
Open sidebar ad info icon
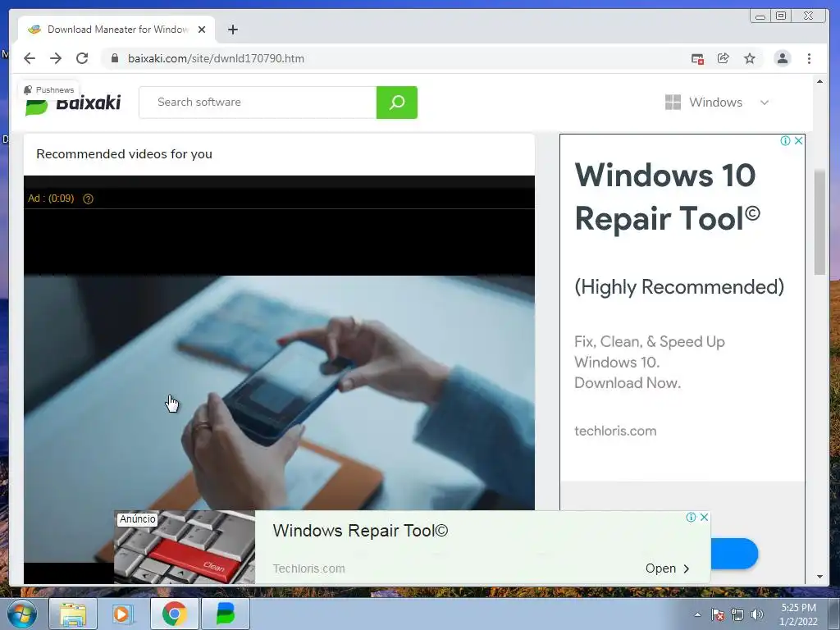click(785, 141)
